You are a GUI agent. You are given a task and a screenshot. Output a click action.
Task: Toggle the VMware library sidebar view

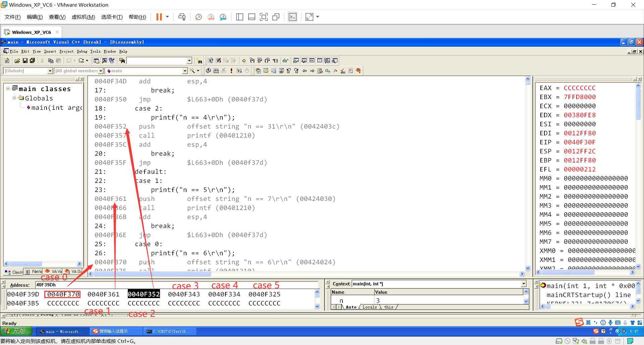[239, 17]
